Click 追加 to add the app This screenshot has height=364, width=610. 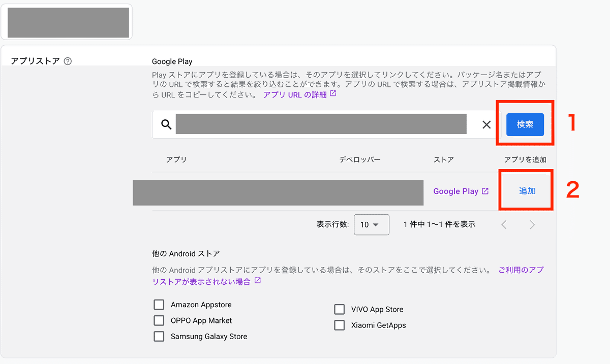coord(527,191)
